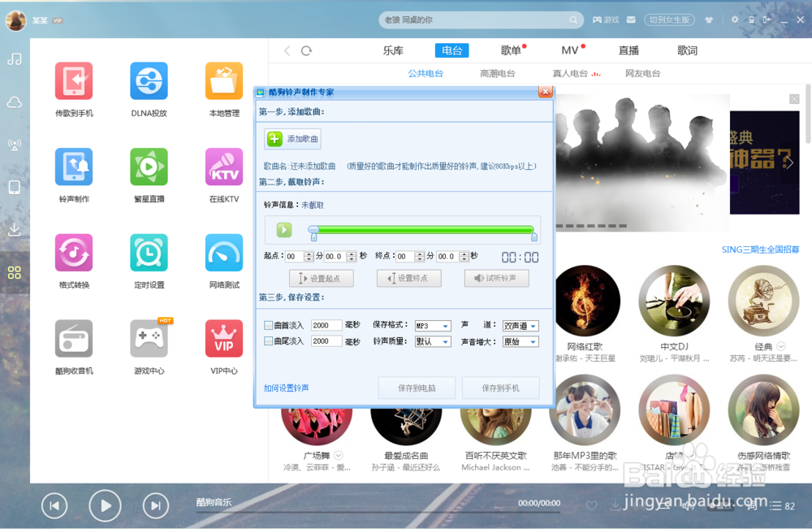
Task: Switch to MV tab
Action: pos(570,50)
